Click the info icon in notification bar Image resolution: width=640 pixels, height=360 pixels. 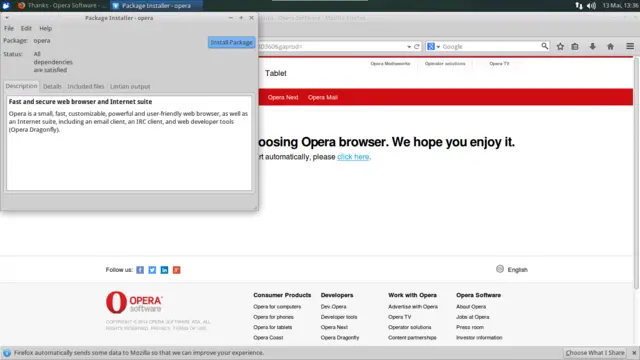(7, 353)
